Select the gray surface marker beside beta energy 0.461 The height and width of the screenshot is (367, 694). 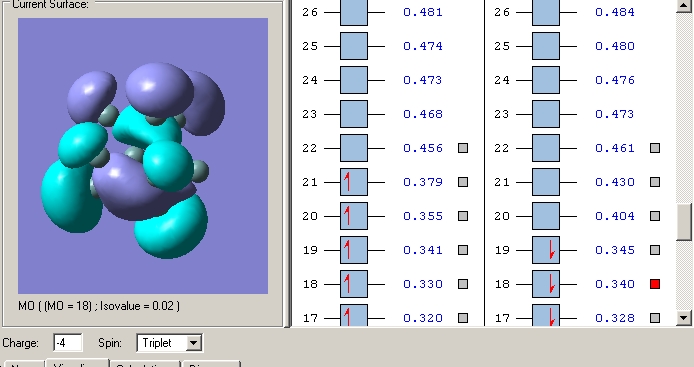tap(655, 148)
